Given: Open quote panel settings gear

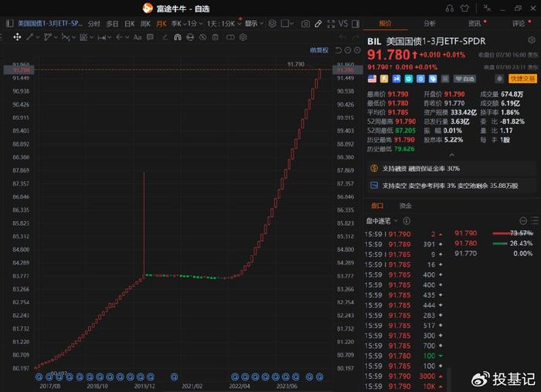Looking at the screenshot, I should (x=532, y=40).
